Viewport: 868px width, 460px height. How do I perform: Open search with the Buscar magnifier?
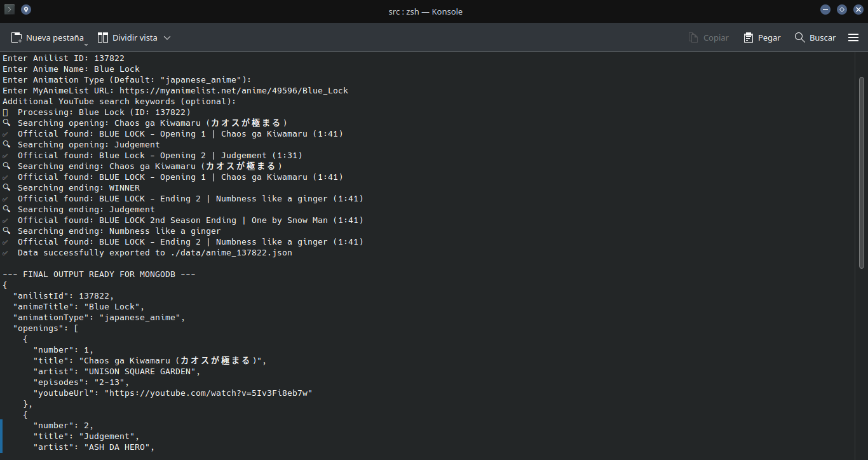point(800,38)
